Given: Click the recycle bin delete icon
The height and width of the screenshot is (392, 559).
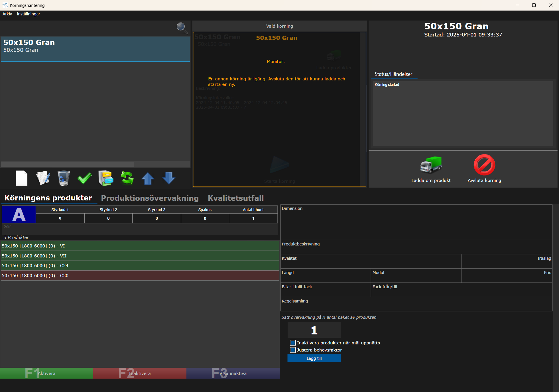Looking at the screenshot, I should click(x=63, y=178).
